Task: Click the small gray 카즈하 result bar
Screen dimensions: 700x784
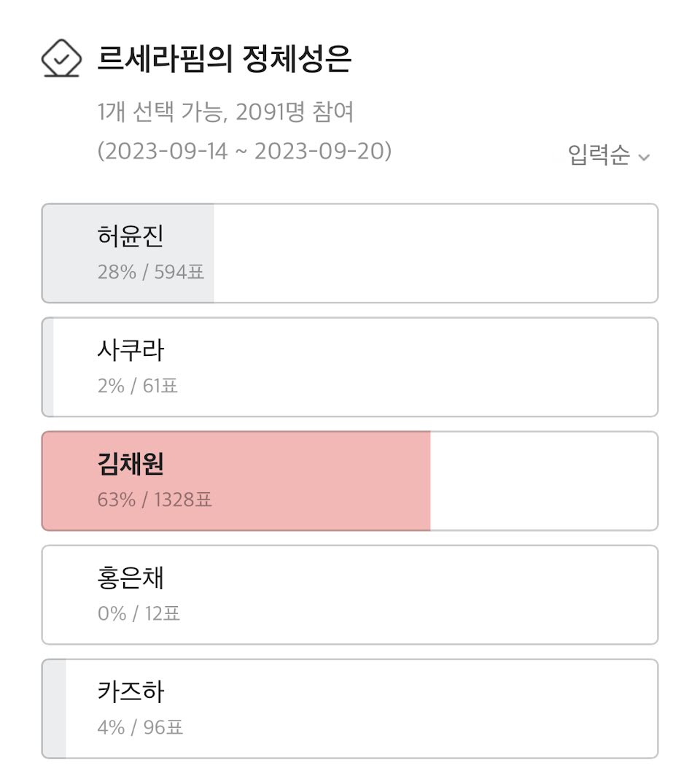Action: 54,709
